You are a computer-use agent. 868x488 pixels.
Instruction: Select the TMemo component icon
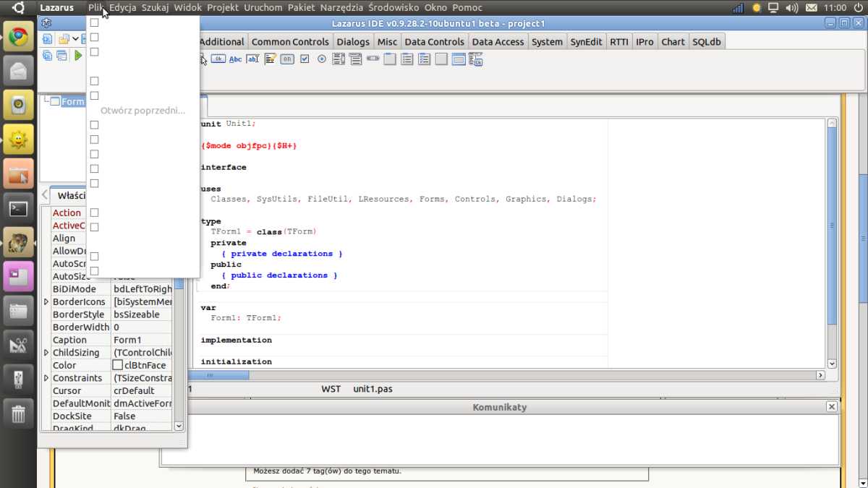click(x=270, y=59)
